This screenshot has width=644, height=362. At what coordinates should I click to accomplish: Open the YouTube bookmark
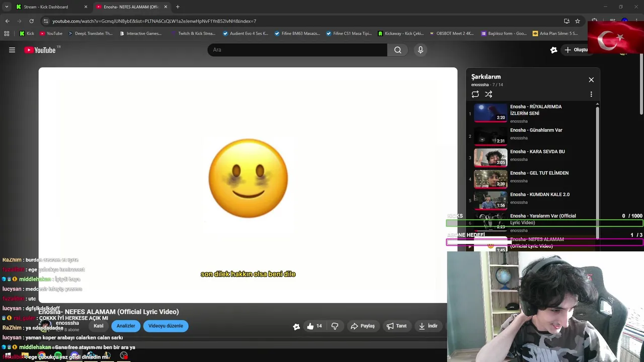coord(51,34)
